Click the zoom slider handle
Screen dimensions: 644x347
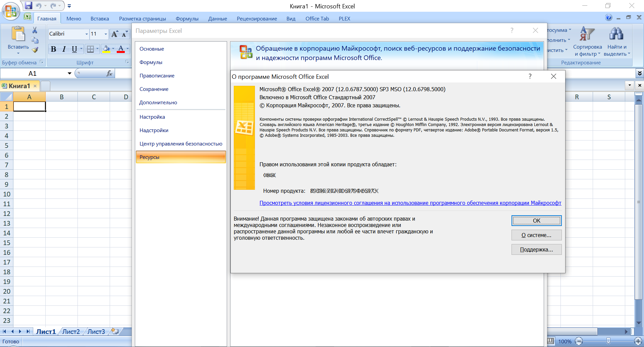pyautogui.click(x=608, y=341)
